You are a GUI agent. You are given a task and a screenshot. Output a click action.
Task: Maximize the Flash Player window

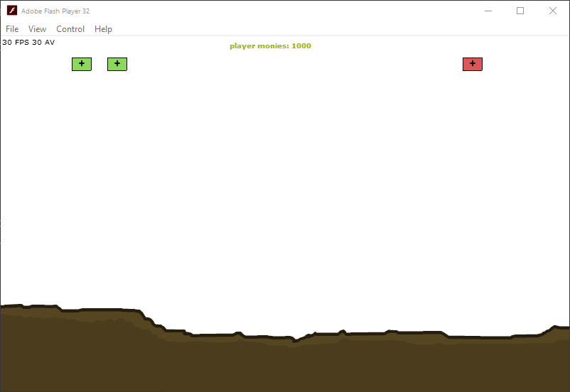[x=520, y=11]
